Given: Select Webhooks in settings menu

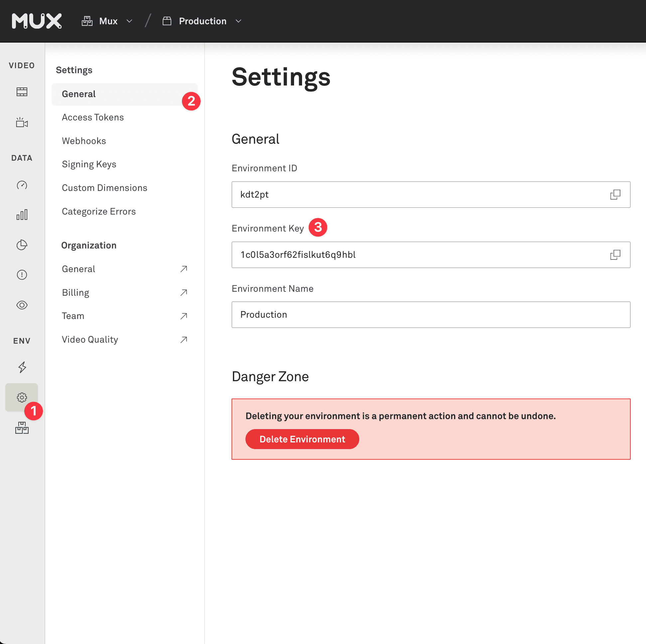Looking at the screenshot, I should (83, 141).
